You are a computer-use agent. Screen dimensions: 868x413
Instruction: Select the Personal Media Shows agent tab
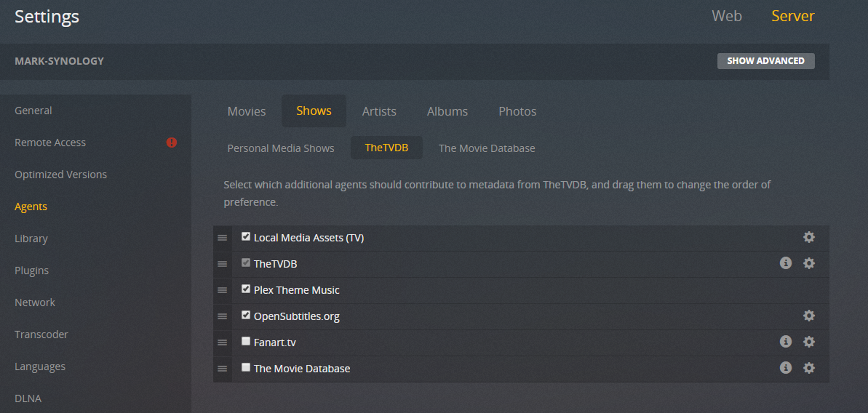click(x=281, y=148)
